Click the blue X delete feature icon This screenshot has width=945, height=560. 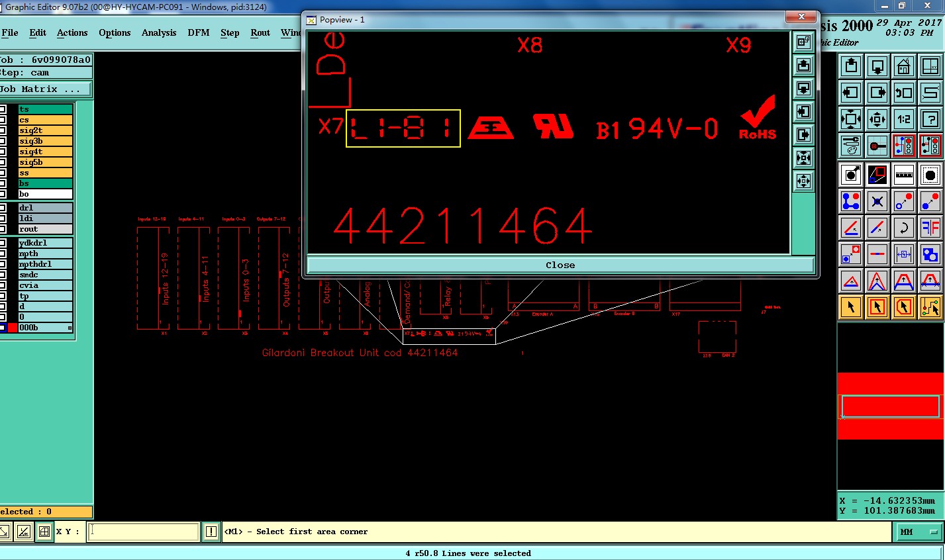(x=877, y=201)
